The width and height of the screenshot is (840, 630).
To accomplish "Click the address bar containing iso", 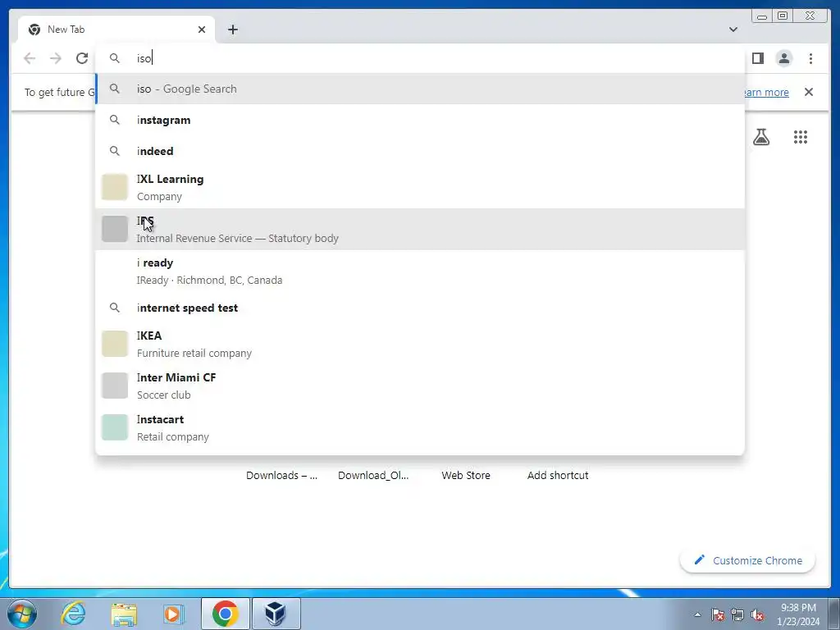I will tap(420, 58).
